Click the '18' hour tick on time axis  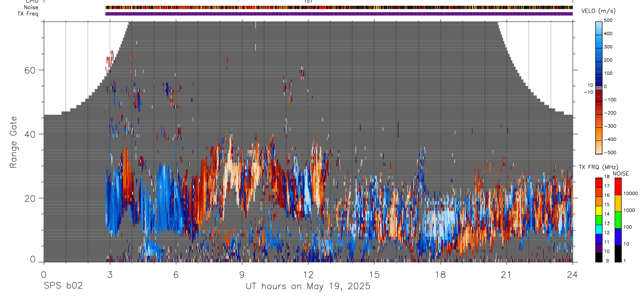click(x=441, y=274)
